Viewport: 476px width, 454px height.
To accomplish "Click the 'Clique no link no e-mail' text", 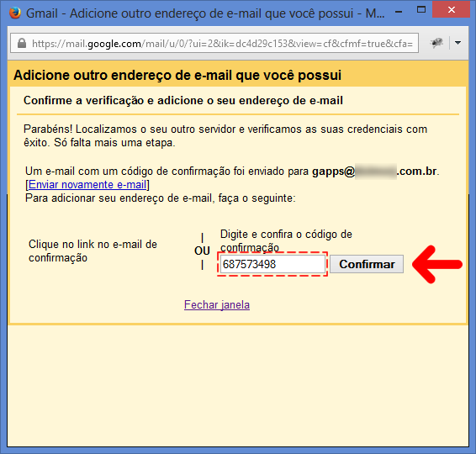I will (93, 251).
